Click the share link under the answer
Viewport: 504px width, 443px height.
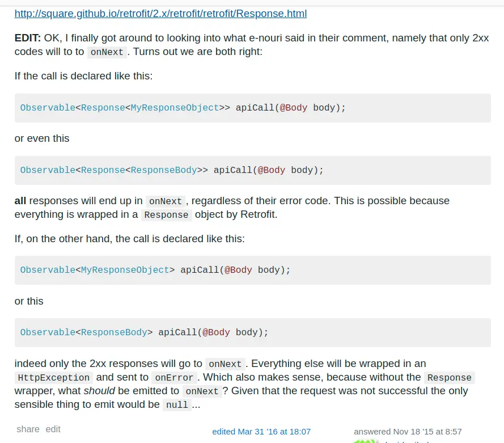click(28, 429)
